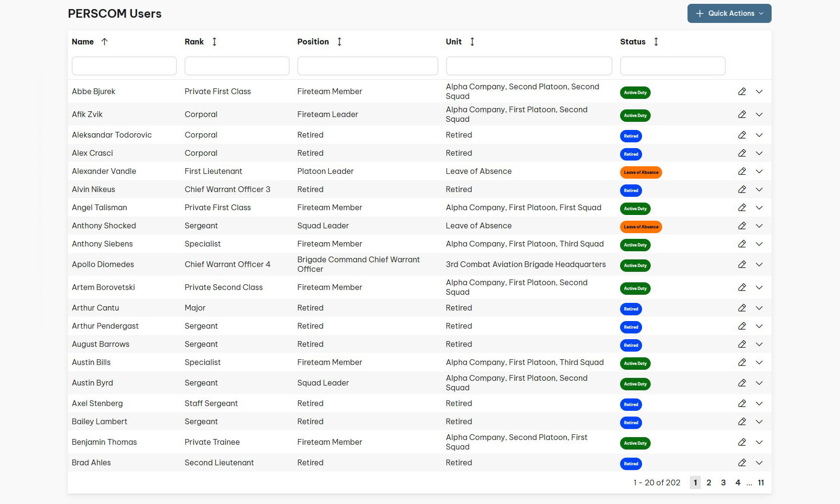Jump to page 11 of results

[761, 483]
